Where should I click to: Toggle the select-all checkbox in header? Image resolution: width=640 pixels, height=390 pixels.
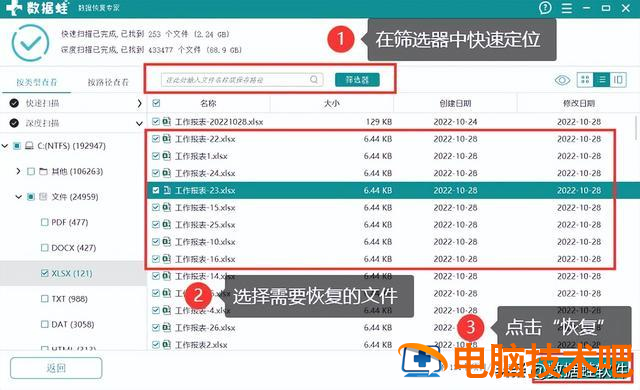point(156,103)
